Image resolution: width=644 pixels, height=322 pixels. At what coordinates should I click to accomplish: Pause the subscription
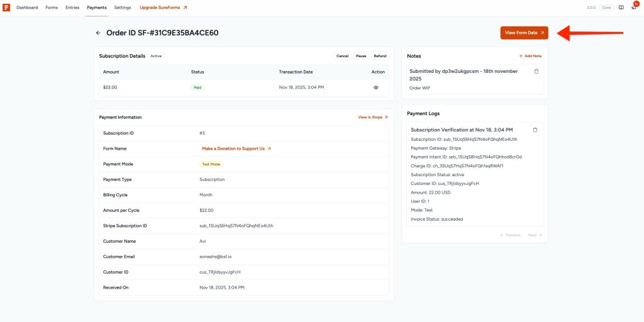click(361, 56)
